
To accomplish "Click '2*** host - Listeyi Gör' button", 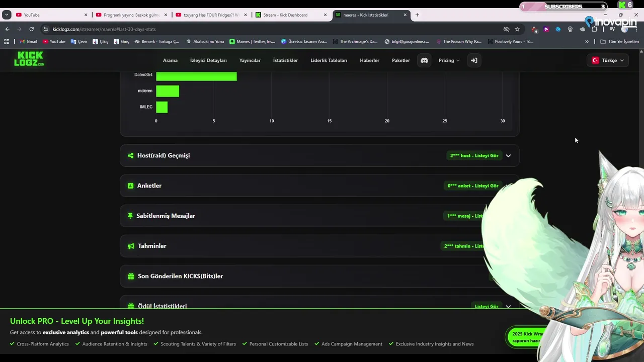I will tap(474, 155).
